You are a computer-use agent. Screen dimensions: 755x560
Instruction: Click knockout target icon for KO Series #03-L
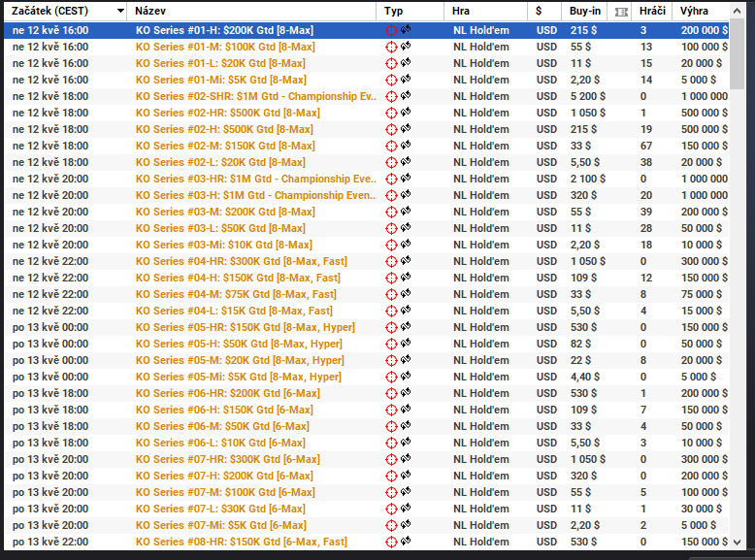[391, 228]
